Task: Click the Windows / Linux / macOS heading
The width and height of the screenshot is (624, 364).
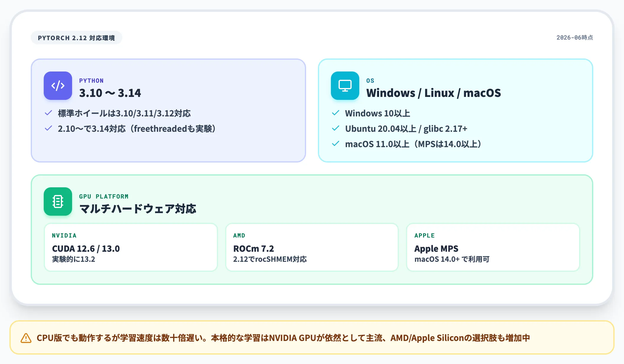Action: [x=433, y=93]
